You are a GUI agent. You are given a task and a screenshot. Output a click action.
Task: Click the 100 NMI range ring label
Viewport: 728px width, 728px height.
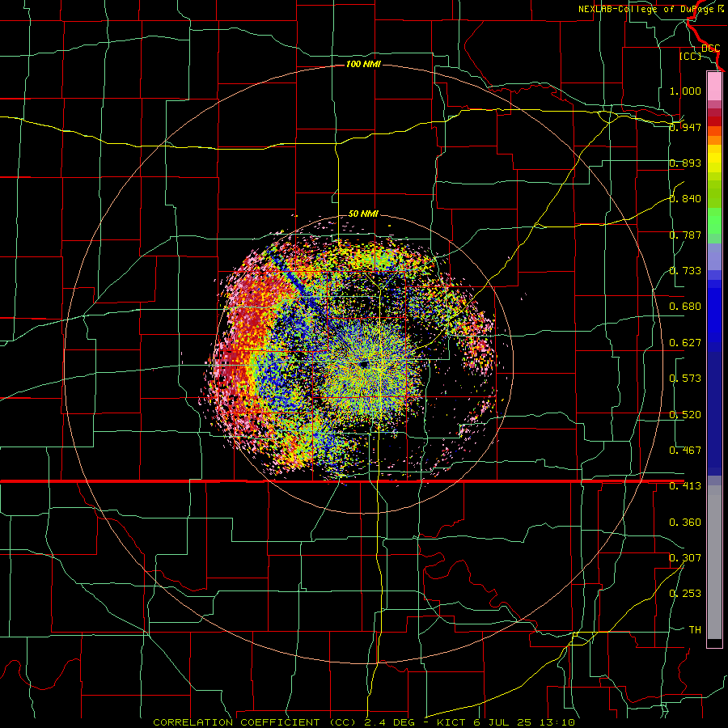363,64
